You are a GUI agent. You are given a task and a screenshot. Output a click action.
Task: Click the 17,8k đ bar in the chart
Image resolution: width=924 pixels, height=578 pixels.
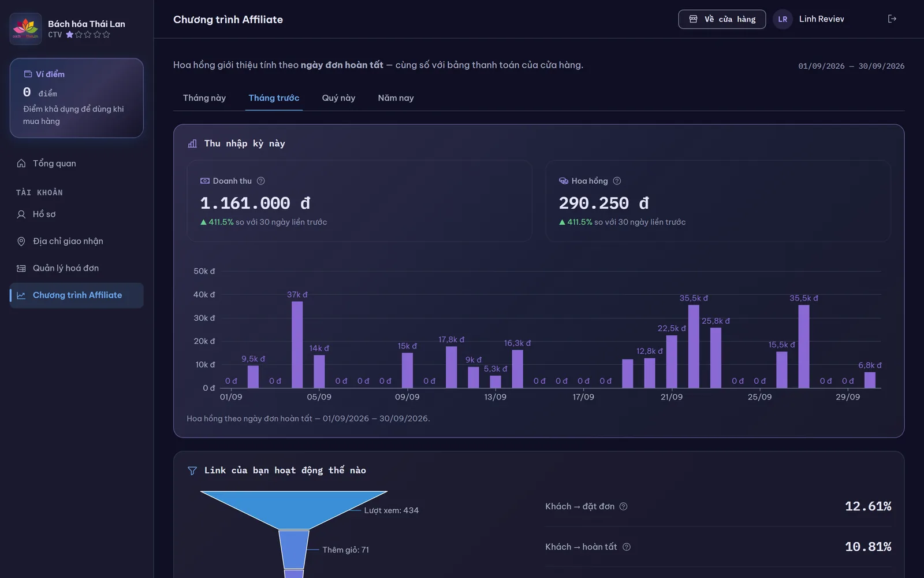(x=451, y=367)
